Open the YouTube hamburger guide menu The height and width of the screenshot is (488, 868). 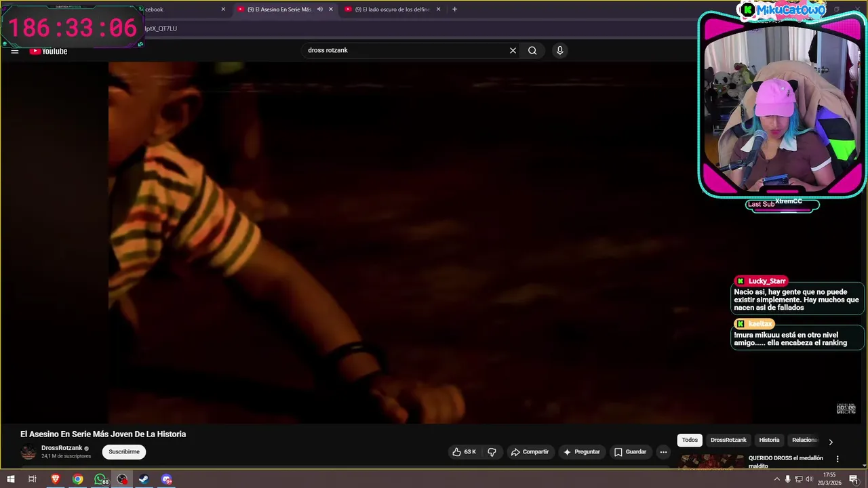tap(14, 52)
